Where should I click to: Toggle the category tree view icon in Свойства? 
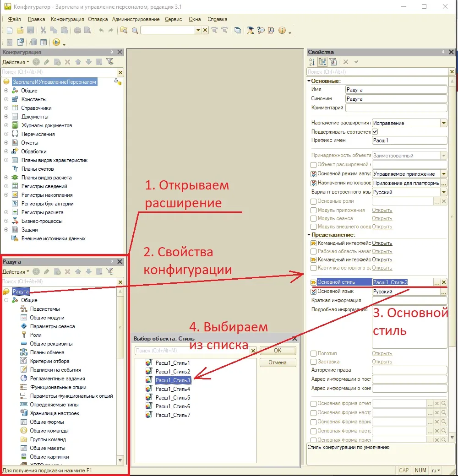pyautogui.click(x=322, y=62)
